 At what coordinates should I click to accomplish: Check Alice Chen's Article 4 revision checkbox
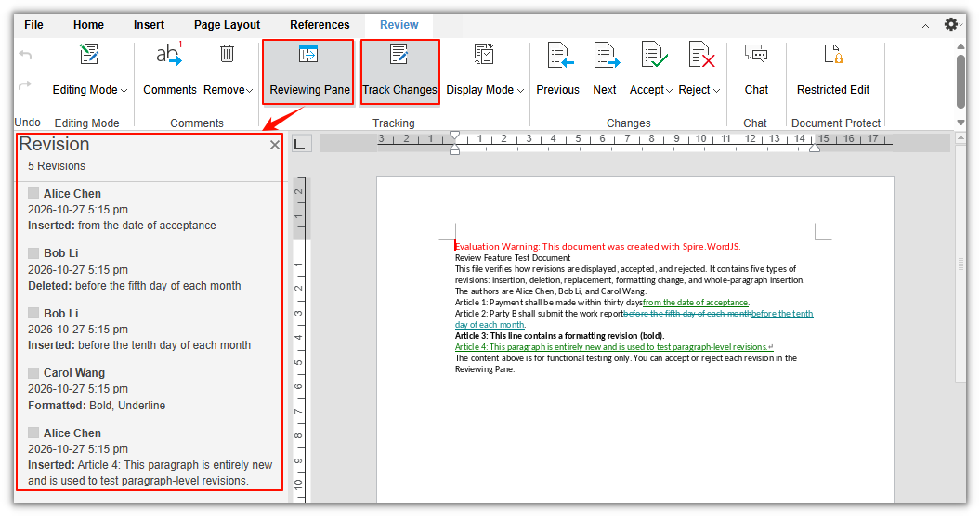[x=33, y=433]
